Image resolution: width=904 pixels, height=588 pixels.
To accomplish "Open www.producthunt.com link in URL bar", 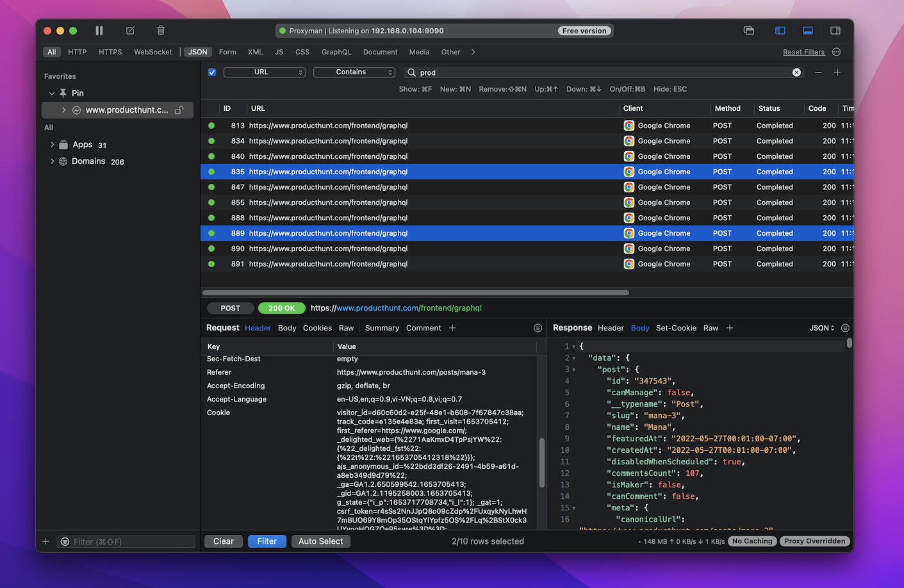I will point(377,308).
